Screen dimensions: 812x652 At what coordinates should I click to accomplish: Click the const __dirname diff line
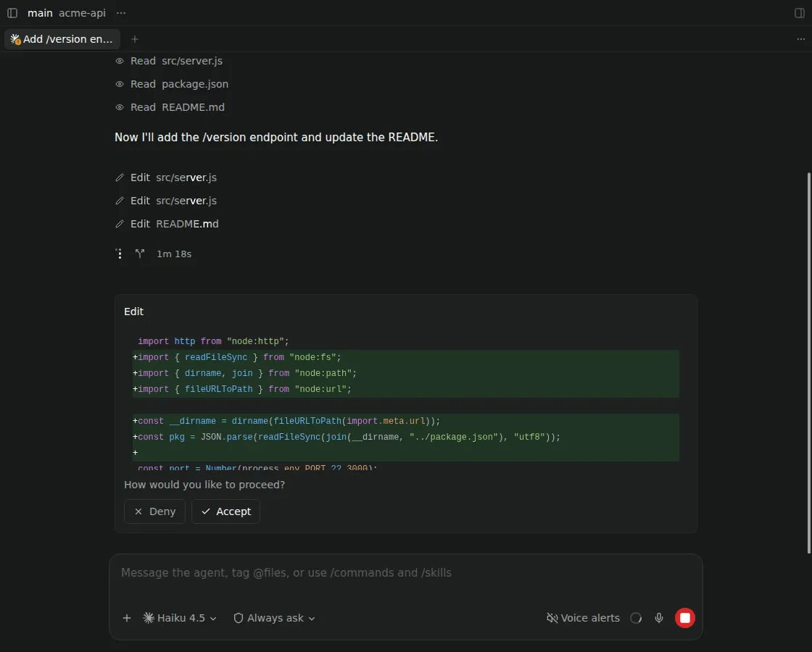[405, 421]
